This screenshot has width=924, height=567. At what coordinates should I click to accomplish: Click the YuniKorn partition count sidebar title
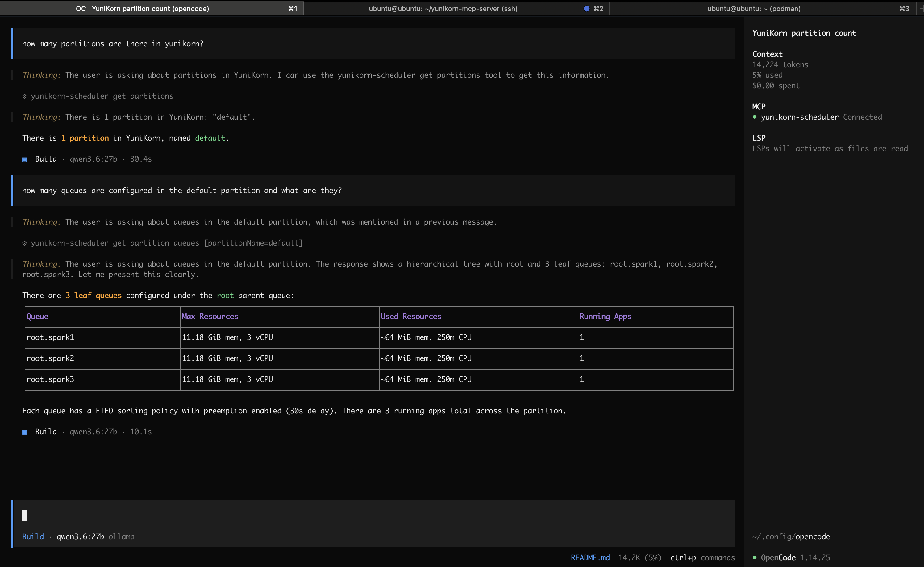coord(804,33)
